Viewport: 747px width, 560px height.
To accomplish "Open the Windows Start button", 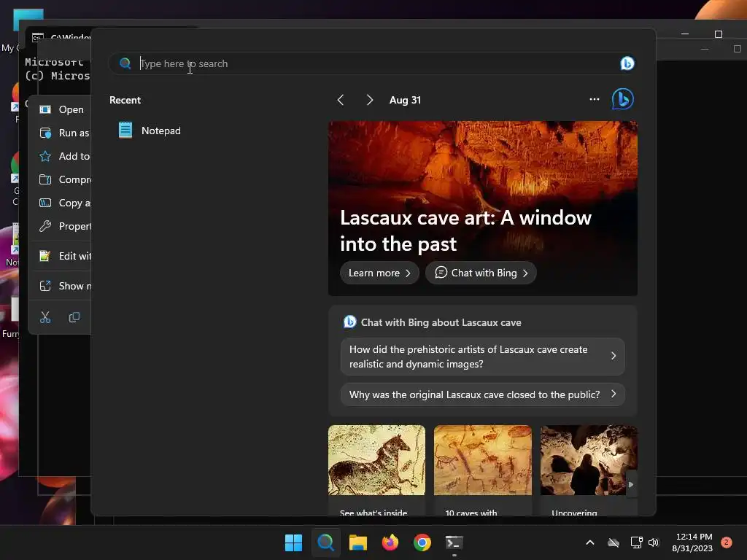I will 293,542.
